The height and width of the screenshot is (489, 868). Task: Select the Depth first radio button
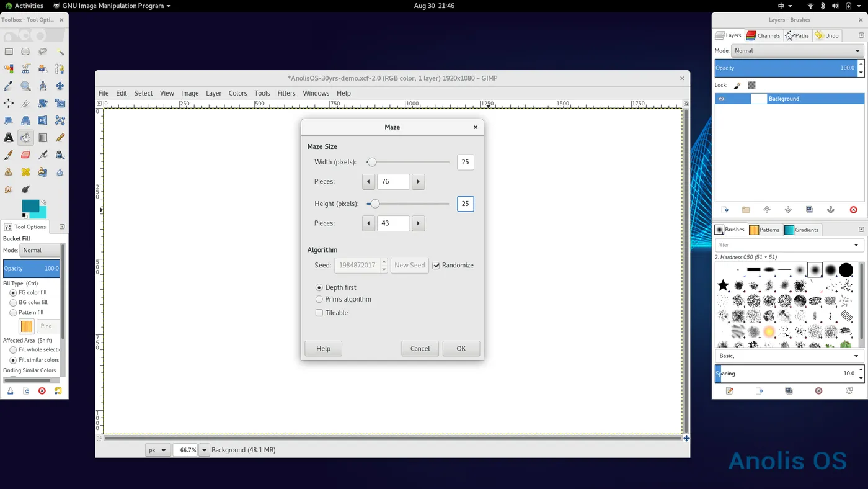[x=319, y=287]
